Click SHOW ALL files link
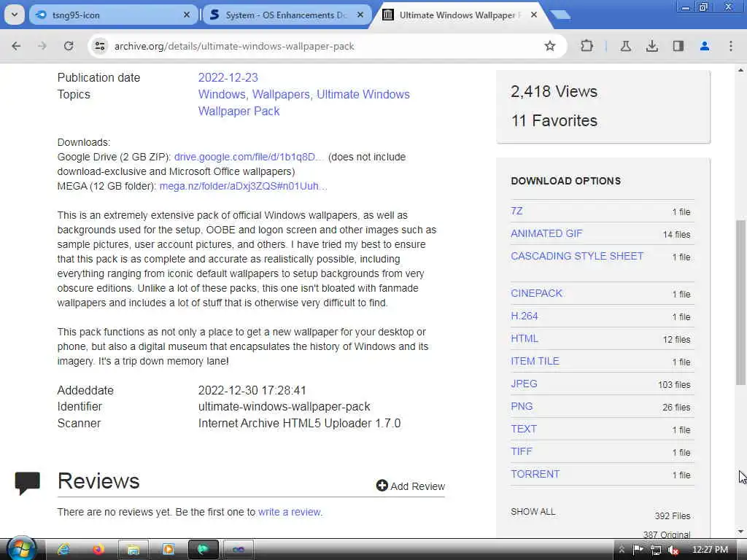 tap(533, 511)
